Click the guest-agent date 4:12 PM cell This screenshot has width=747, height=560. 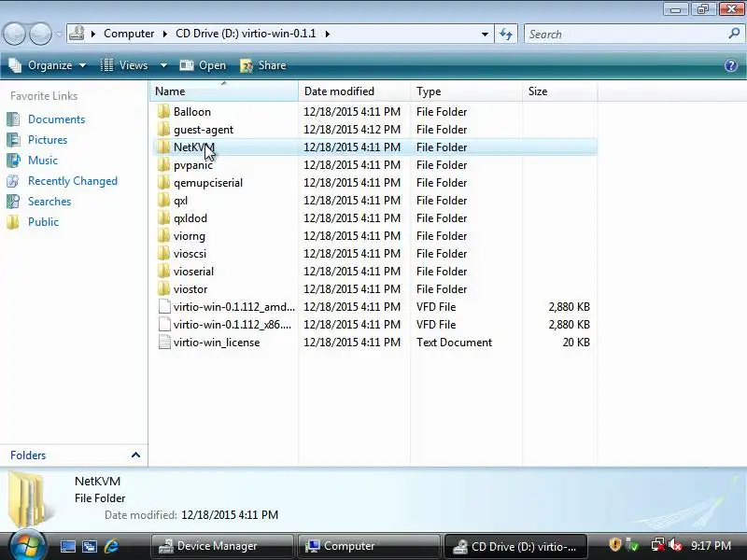coord(352,130)
